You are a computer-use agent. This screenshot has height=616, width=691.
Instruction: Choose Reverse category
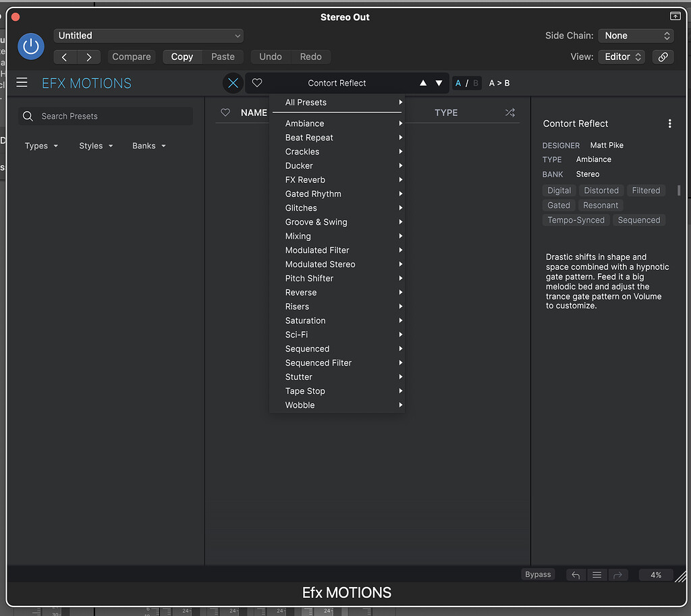(337, 293)
